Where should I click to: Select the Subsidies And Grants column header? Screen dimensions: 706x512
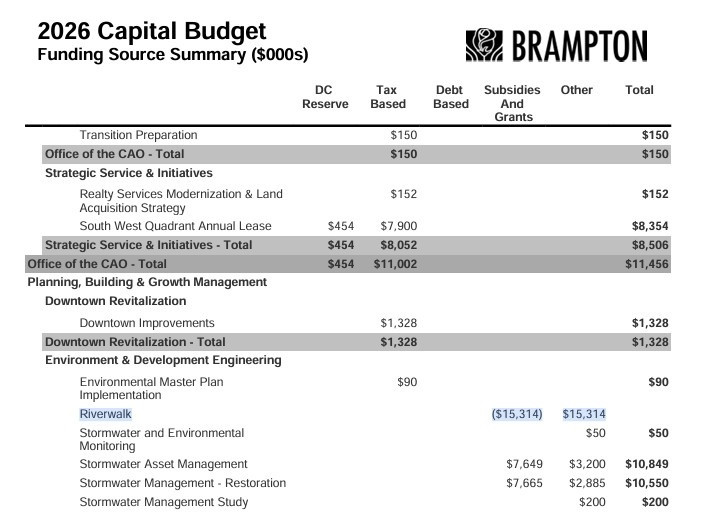[512, 103]
